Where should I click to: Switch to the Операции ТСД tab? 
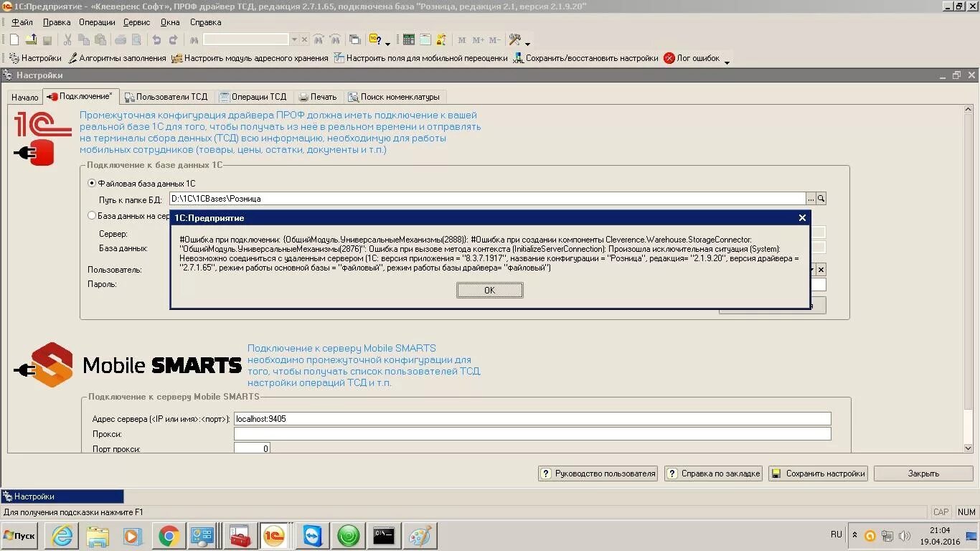(x=253, y=97)
